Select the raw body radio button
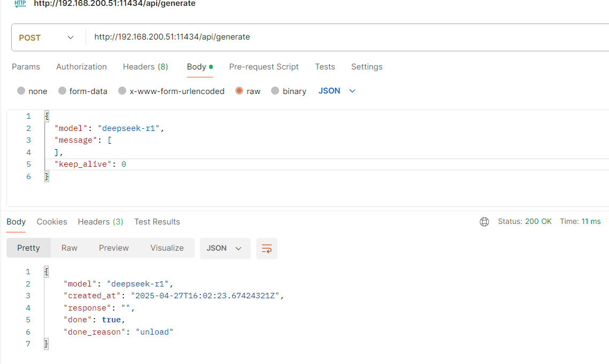Image resolution: width=609 pixels, height=364 pixels. (239, 90)
